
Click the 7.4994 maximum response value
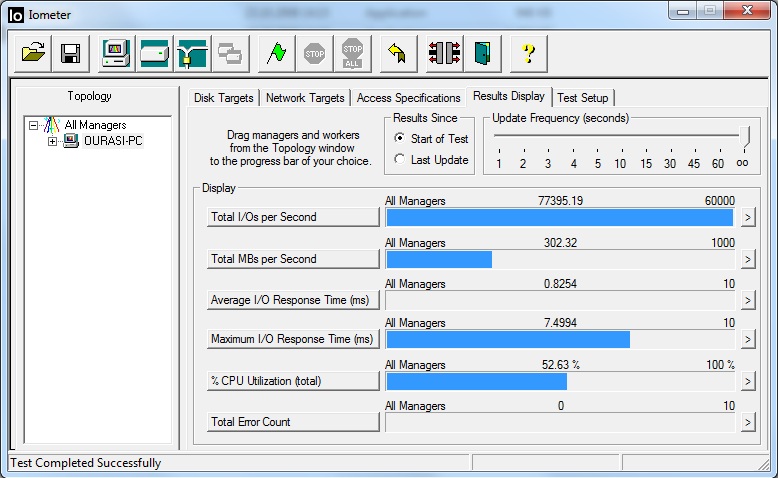(x=560, y=323)
